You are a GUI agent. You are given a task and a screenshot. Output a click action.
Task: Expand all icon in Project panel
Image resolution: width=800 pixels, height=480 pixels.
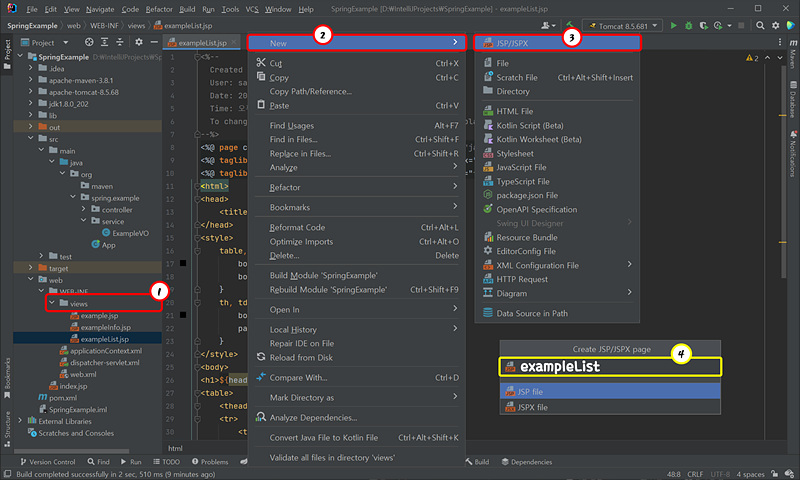(x=104, y=42)
